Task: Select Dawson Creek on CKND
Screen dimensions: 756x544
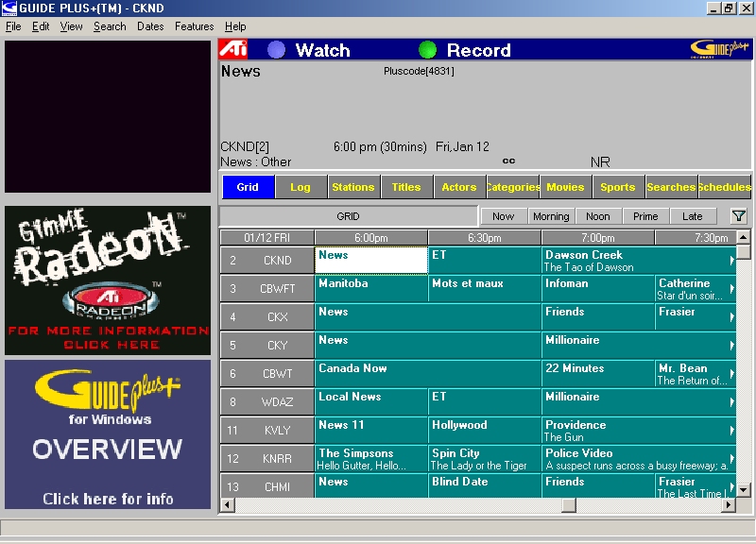Action: (x=639, y=261)
